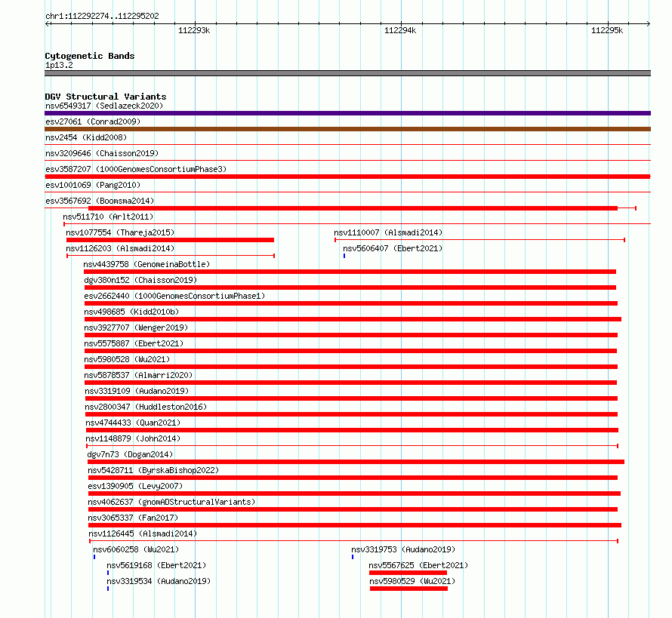Click the blue nsv6060258 variant marker
672x618 pixels.
(94, 557)
